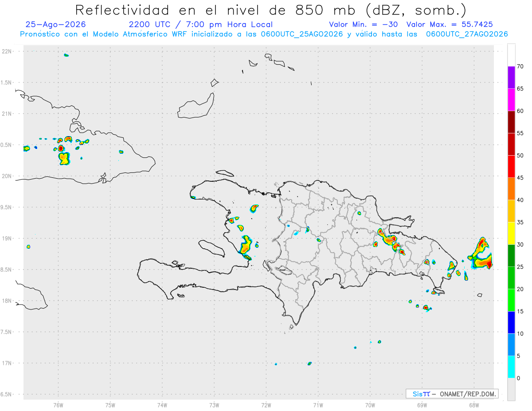The image size is (532, 411).
Task: Click the colorbar value label '25'
Action: click(520, 267)
